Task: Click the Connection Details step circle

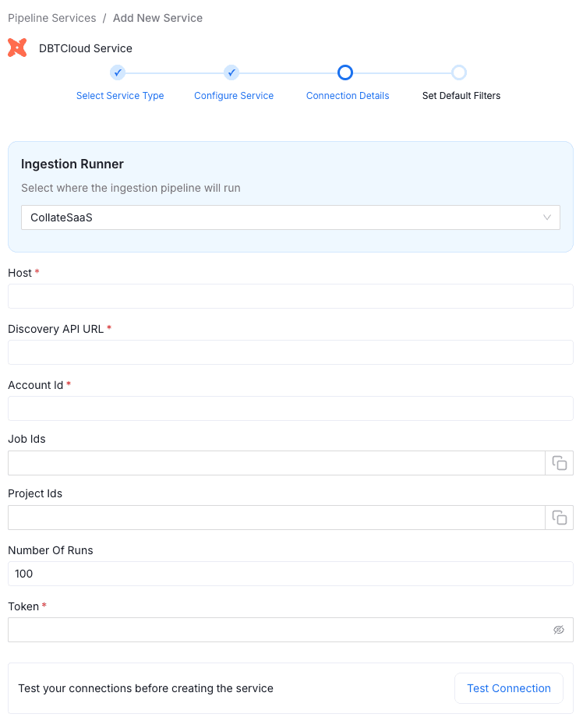Action: pyautogui.click(x=345, y=72)
